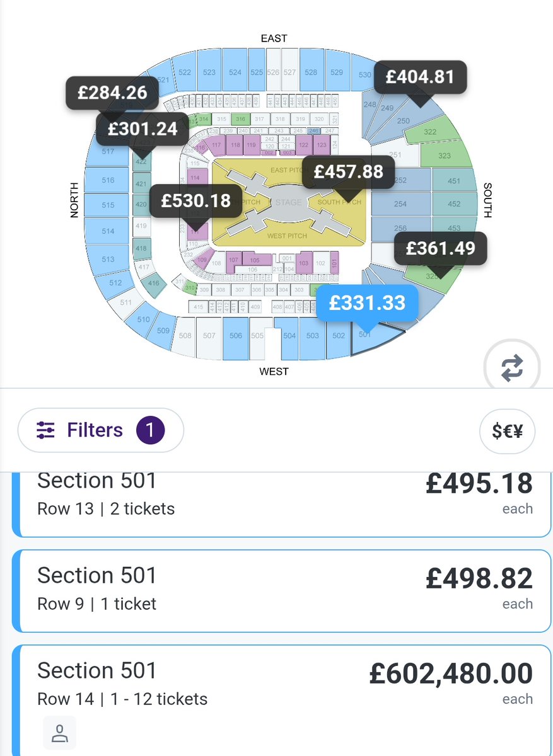553x756 pixels.
Task: Open the currency selector $€¥ button
Action: pyautogui.click(x=507, y=432)
